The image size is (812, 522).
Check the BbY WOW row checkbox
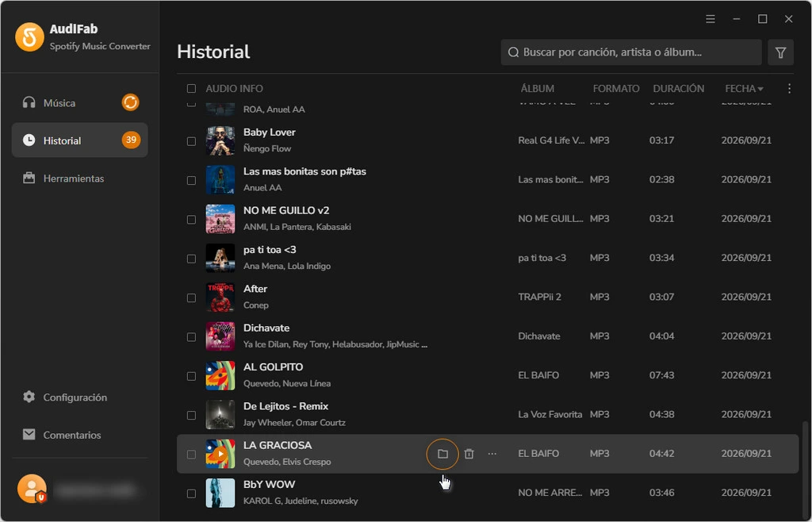click(x=192, y=494)
